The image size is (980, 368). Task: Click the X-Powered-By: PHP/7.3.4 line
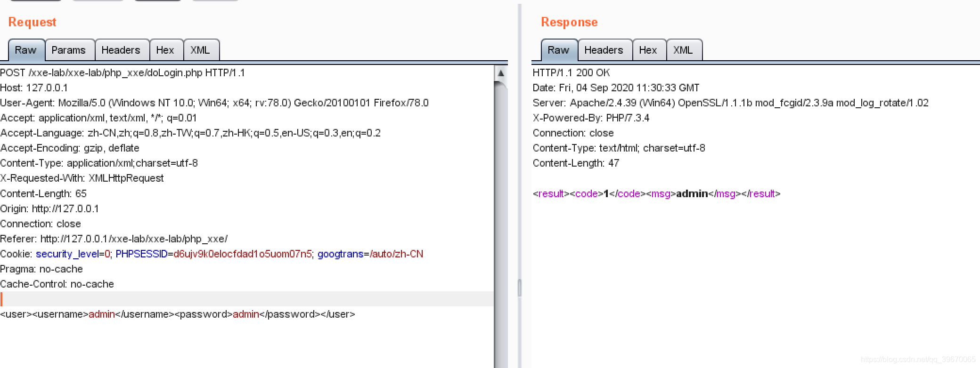[591, 118]
